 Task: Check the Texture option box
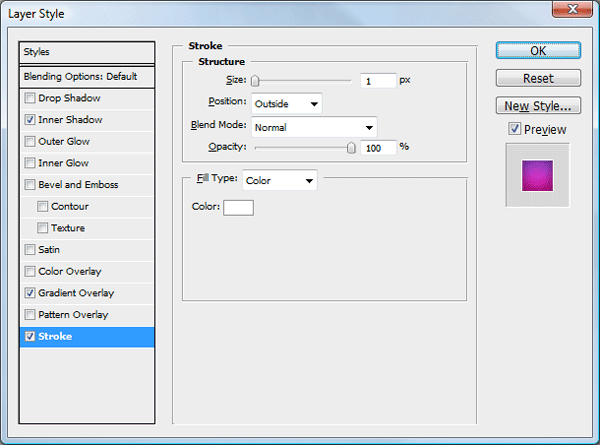(42, 228)
